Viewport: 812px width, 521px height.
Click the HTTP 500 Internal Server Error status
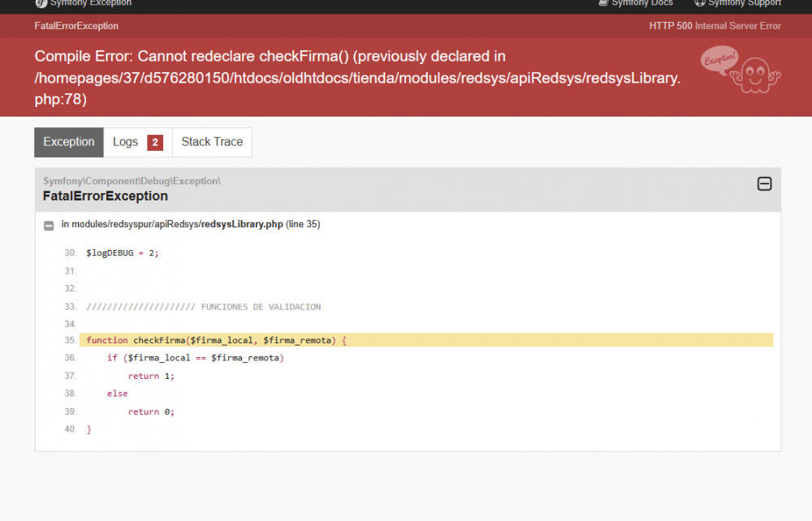pos(715,26)
